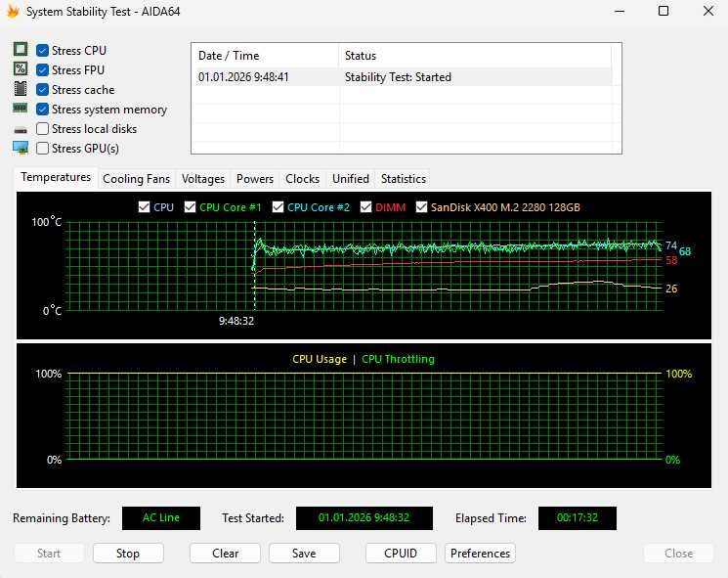728x578 pixels.
Task: Click the AIDA64 flame icon in title bar
Action: (13, 11)
